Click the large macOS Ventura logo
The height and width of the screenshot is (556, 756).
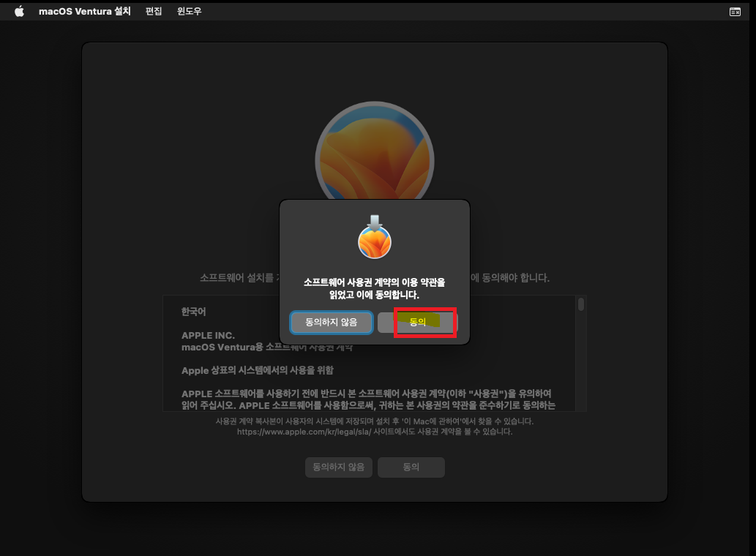tap(375, 150)
